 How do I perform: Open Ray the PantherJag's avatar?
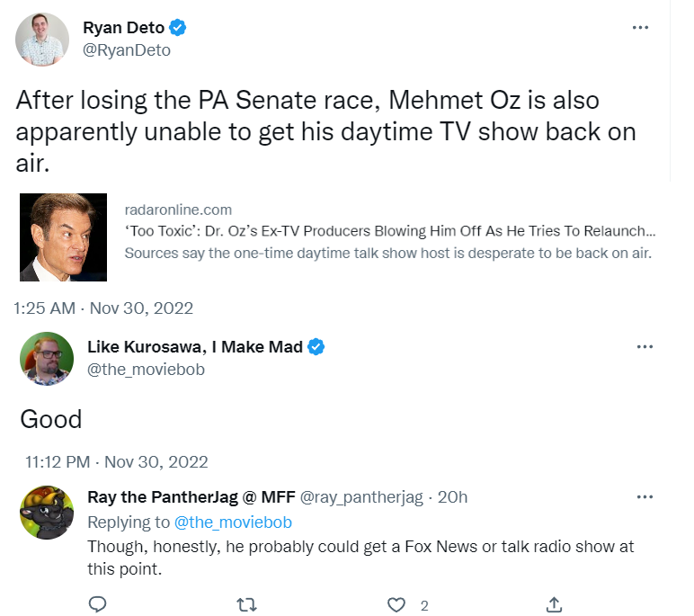pos(46,512)
